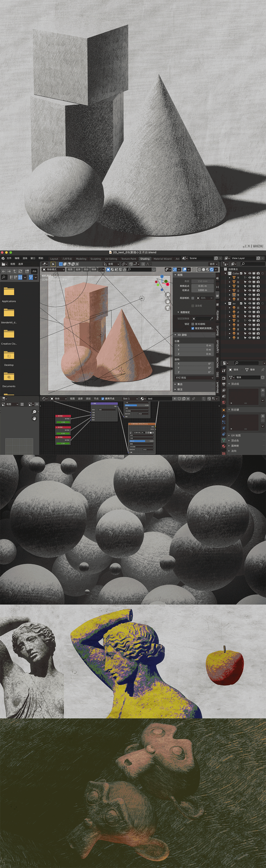Go to parent directory in file browser
Screen dimensions: 266x868
(x=15, y=271)
